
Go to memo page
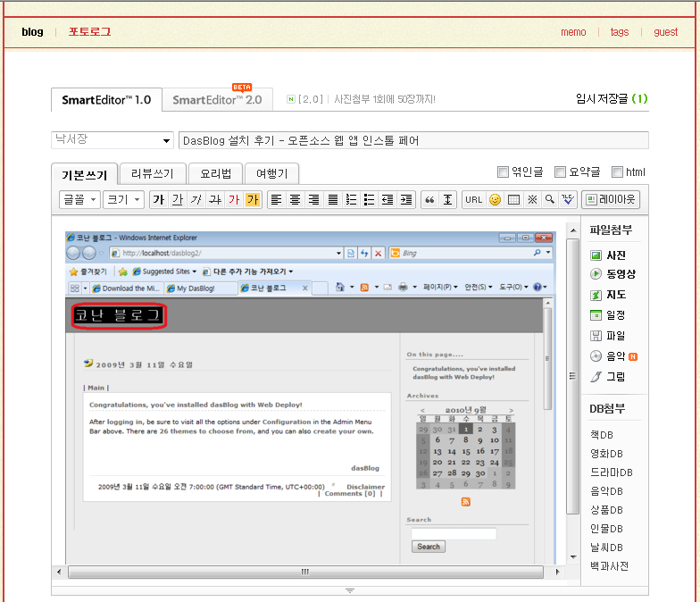pyautogui.click(x=573, y=32)
